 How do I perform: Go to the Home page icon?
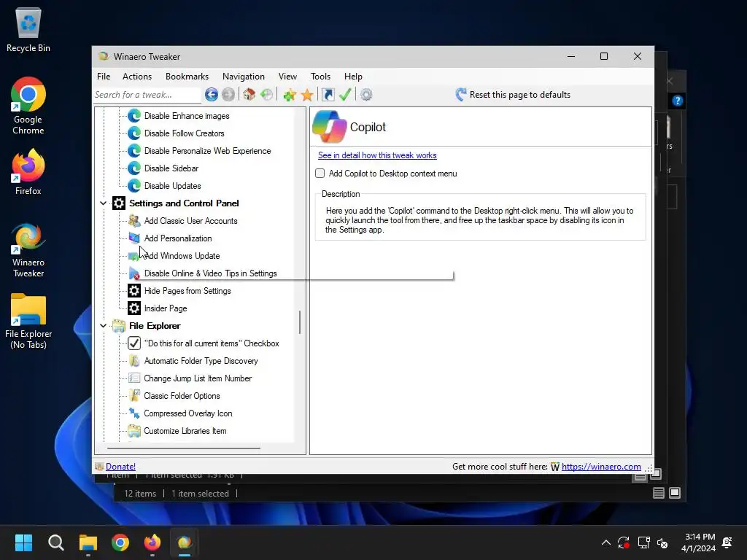[x=249, y=95]
